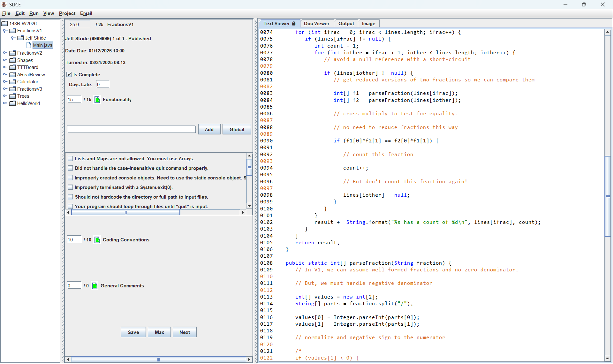Open the Project menu

[x=67, y=13]
